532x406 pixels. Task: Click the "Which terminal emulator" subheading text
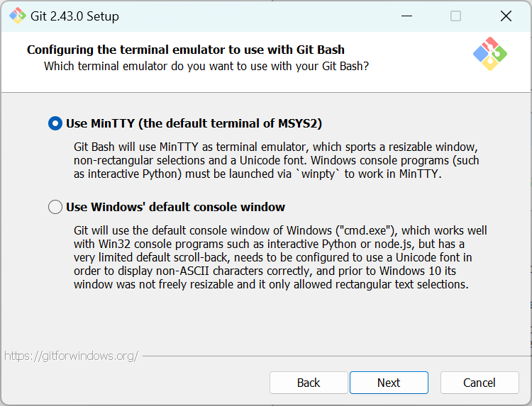[206, 66]
